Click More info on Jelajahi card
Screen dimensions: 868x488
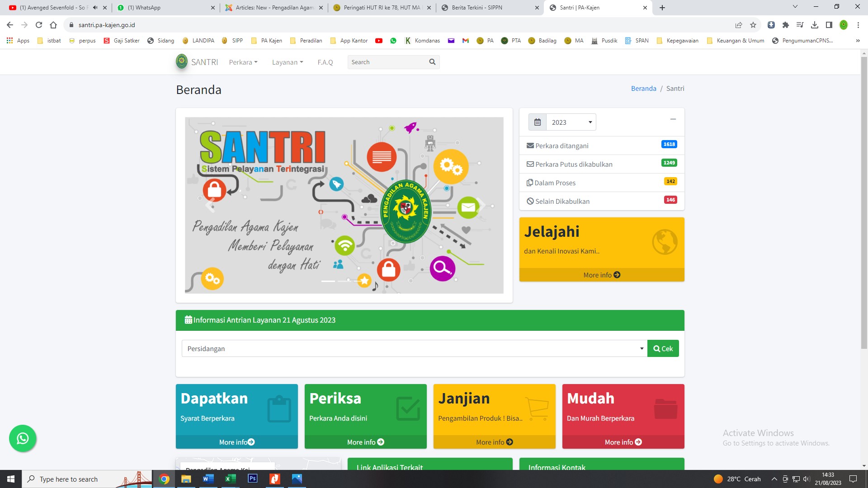[x=602, y=275]
